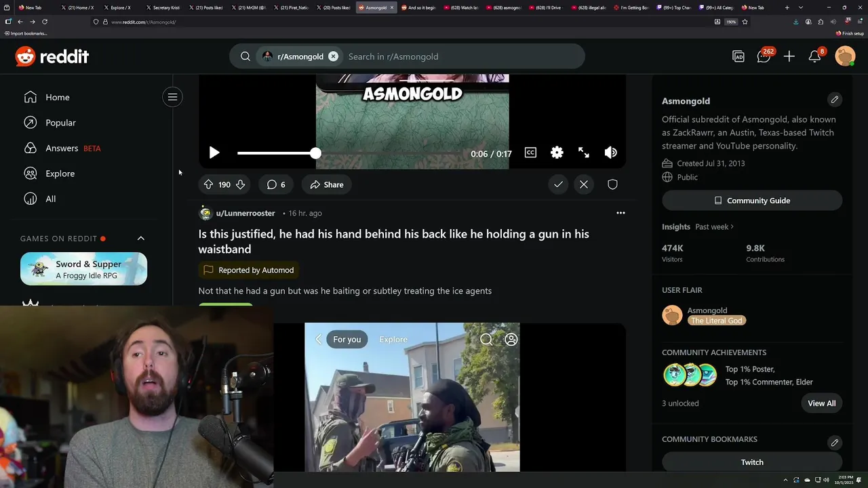Viewport: 868px width, 488px height.
Task: Approve the post with checkmark icon
Action: point(558,184)
